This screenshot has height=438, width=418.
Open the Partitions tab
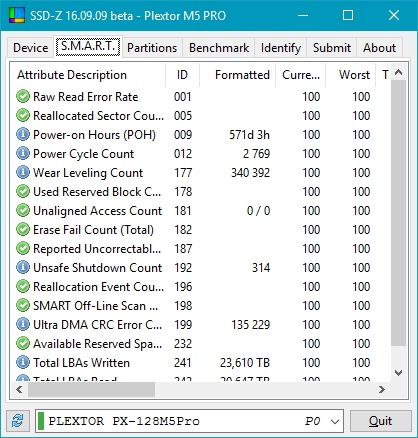[152, 48]
